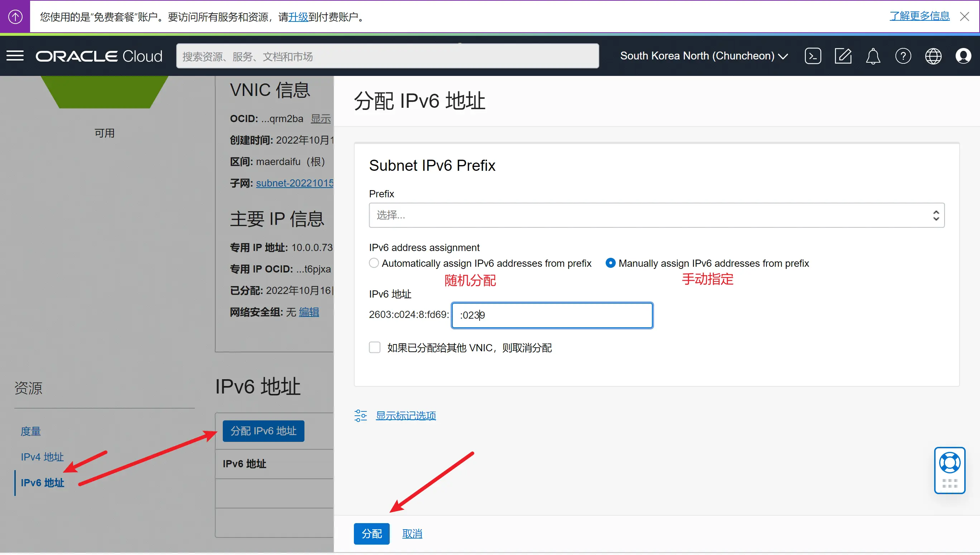Click the tag options icon beside 显示标记选项

pyautogui.click(x=361, y=415)
